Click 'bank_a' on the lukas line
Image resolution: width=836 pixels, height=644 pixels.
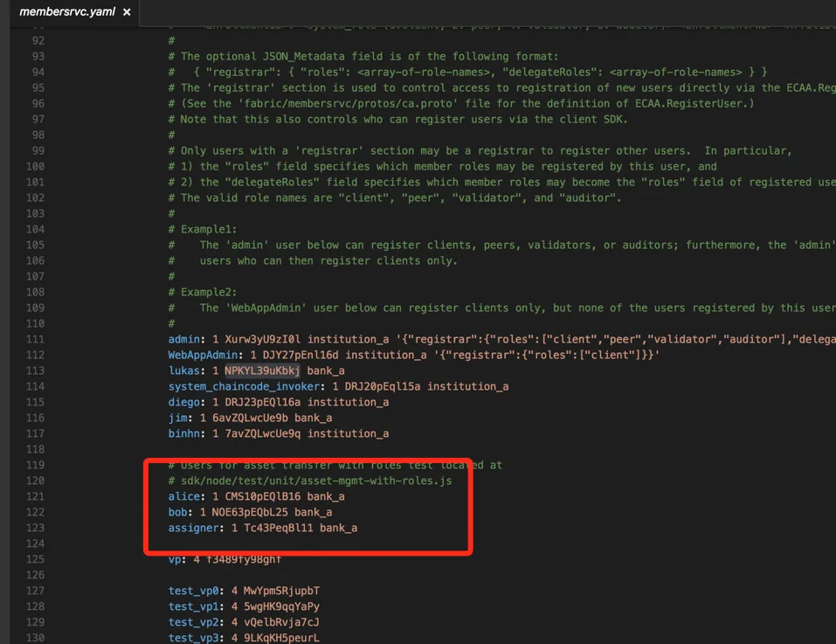tap(326, 370)
